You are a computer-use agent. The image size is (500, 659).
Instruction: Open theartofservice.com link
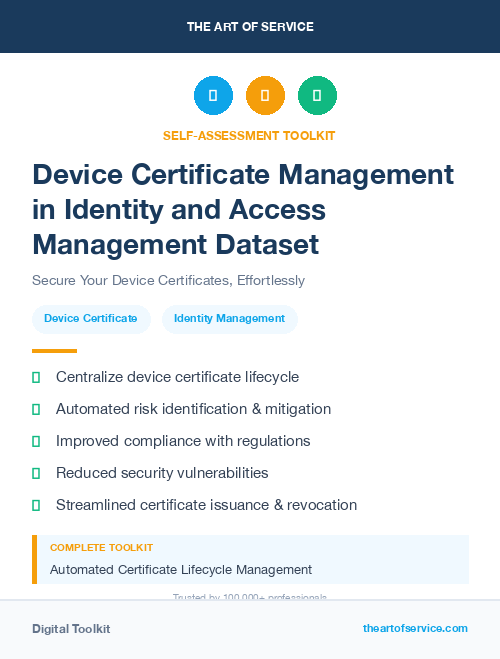click(x=415, y=628)
